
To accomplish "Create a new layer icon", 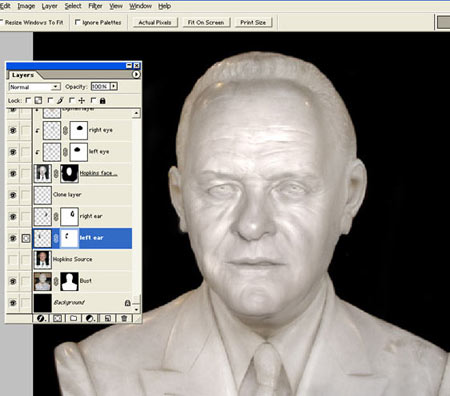I will (108, 318).
